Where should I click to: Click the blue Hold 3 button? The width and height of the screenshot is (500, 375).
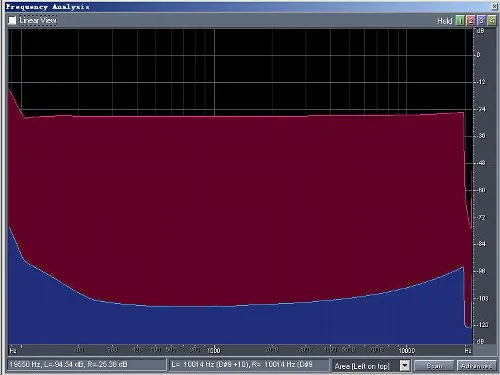pyautogui.click(x=481, y=21)
